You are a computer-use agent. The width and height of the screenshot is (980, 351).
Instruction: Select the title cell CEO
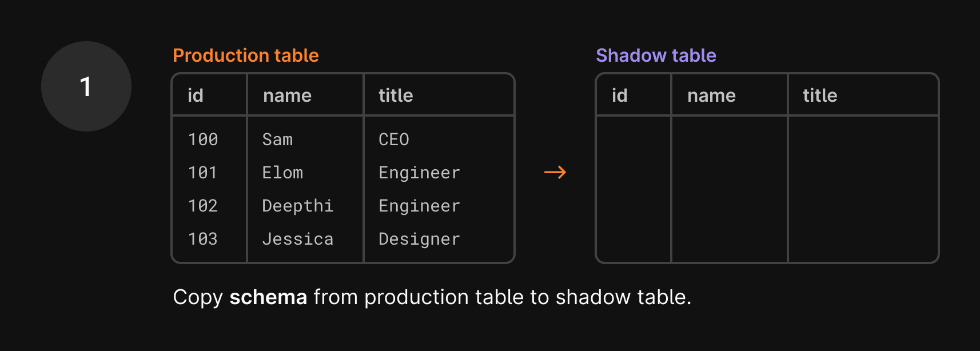pyautogui.click(x=394, y=139)
